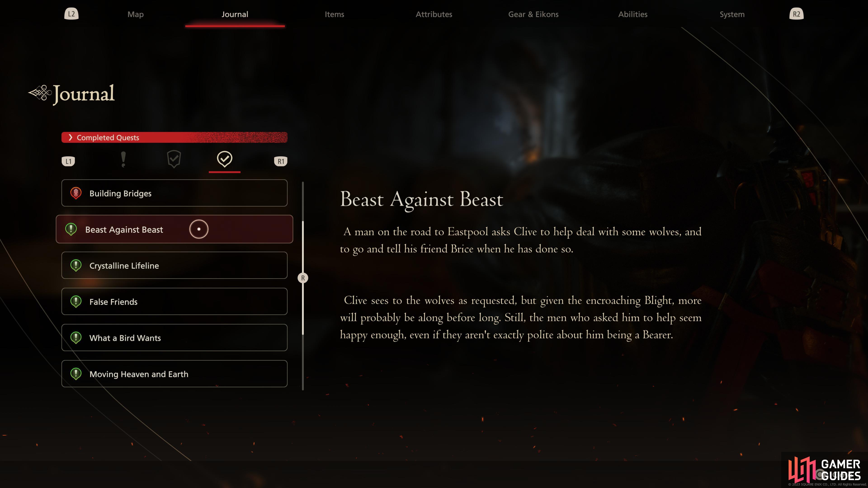Screen dimensions: 868x488
Task: Expand the Completed Quests header chevron
Action: (71, 137)
